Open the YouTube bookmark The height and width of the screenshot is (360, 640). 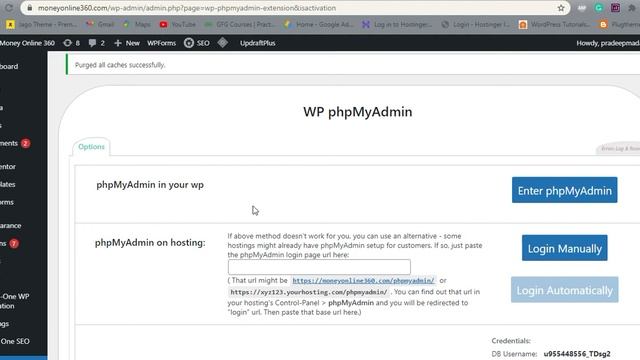[x=178, y=24]
